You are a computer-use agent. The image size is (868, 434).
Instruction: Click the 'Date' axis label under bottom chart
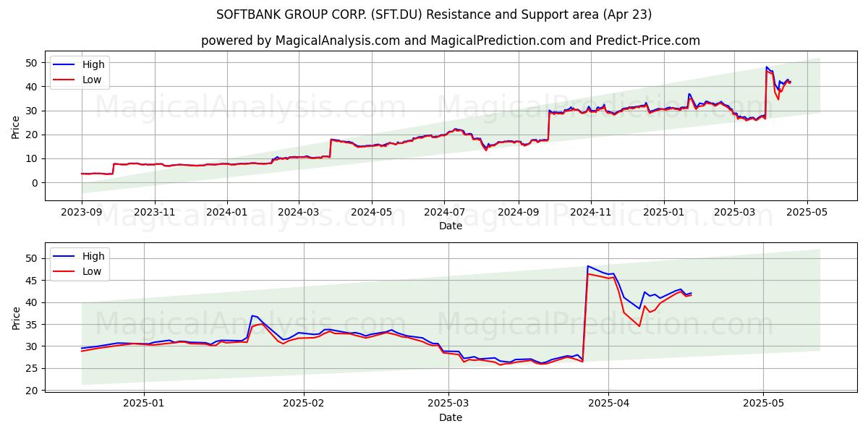click(x=451, y=417)
